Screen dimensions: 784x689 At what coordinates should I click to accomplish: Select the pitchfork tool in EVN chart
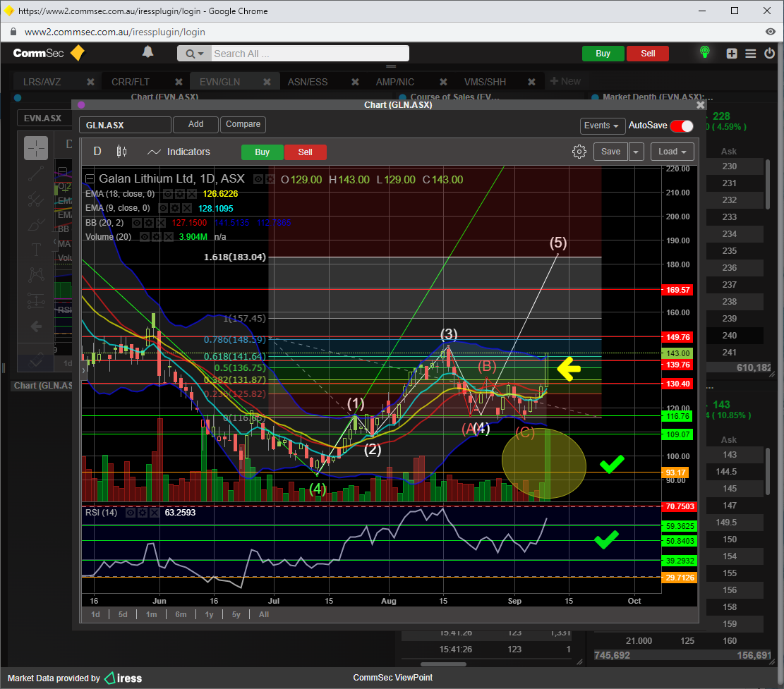[36, 198]
